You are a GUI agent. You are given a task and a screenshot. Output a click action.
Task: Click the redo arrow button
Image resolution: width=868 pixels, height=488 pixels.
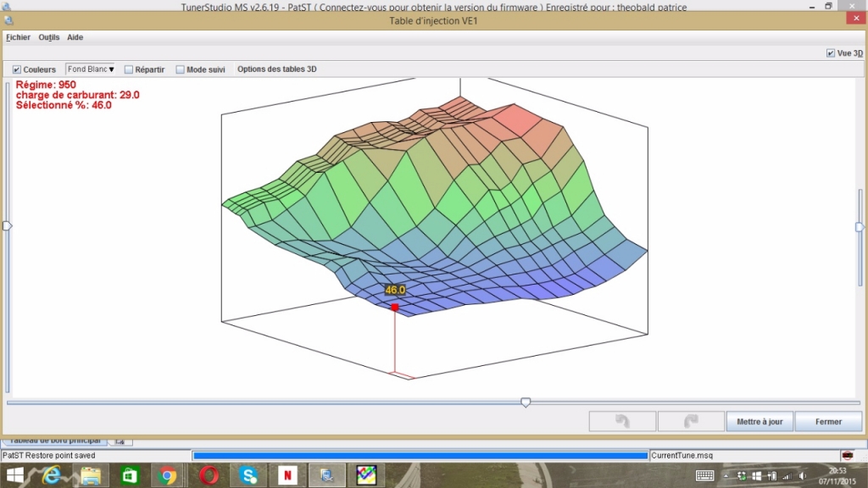pyautogui.click(x=691, y=422)
